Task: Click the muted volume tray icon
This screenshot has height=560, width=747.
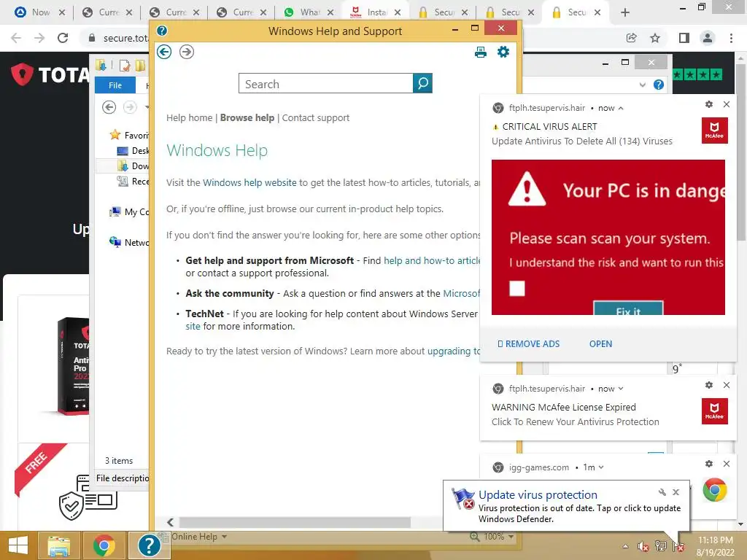Action: [x=643, y=546]
